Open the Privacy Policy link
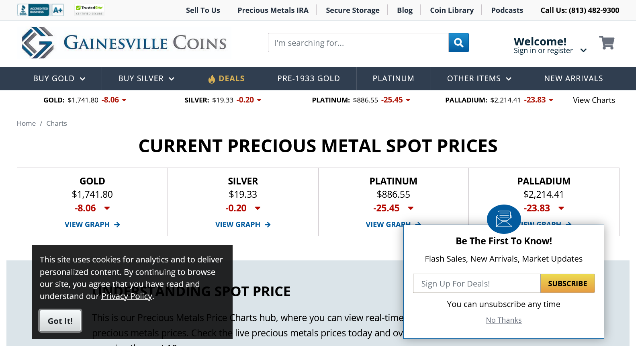 [x=127, y=296]
